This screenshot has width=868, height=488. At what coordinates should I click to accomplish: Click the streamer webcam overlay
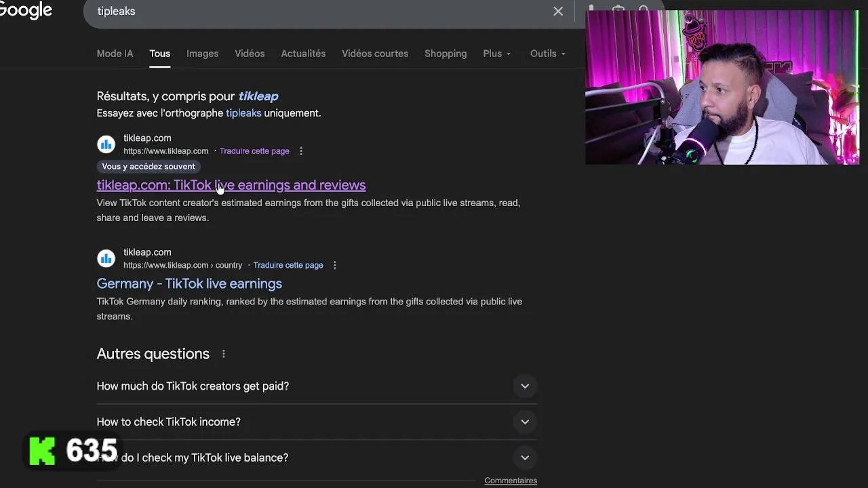[x=722, y=87]
